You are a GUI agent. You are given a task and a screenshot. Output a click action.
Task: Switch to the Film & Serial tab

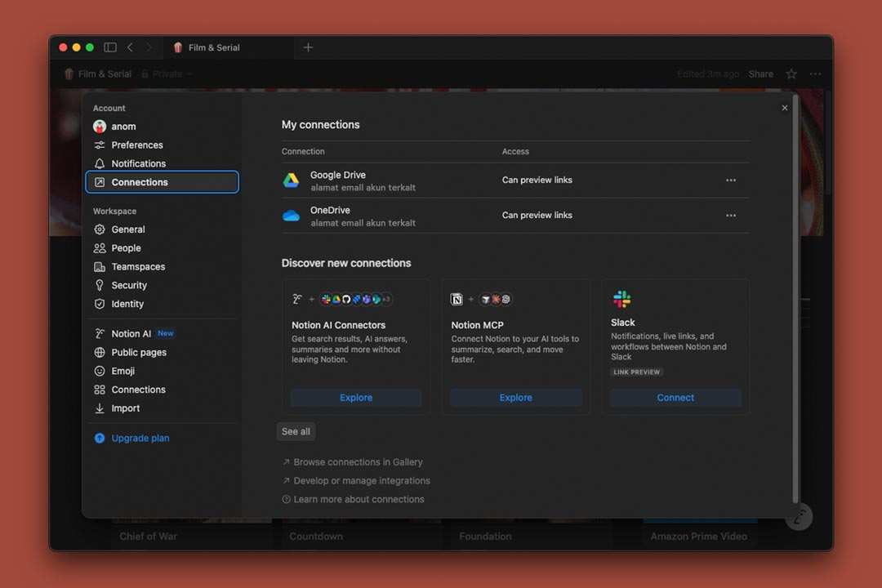229,47
